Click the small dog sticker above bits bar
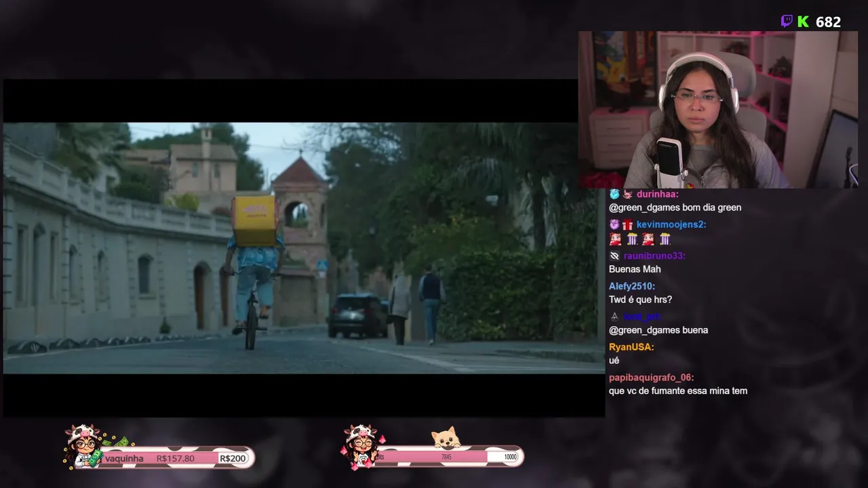Screen dimensions: 868x488 tap(446, 439)
